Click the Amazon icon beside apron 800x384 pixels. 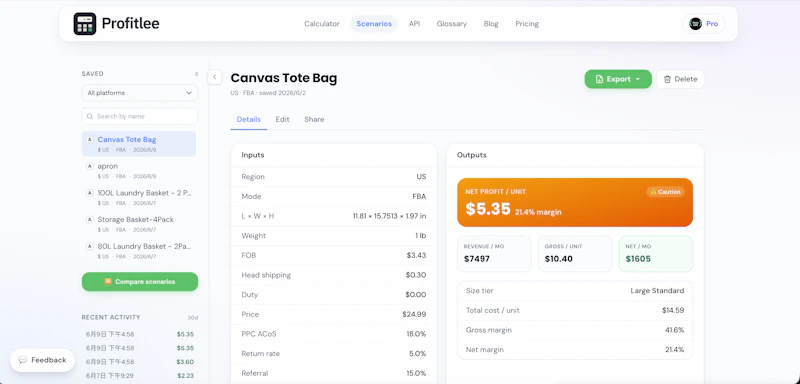click(x=90, y=166)
